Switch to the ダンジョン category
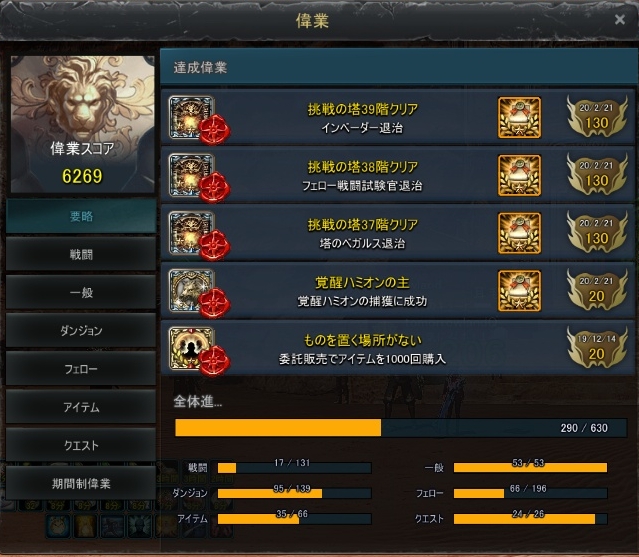This screenshot has width=639, height=557. click(x=81, y=331)
